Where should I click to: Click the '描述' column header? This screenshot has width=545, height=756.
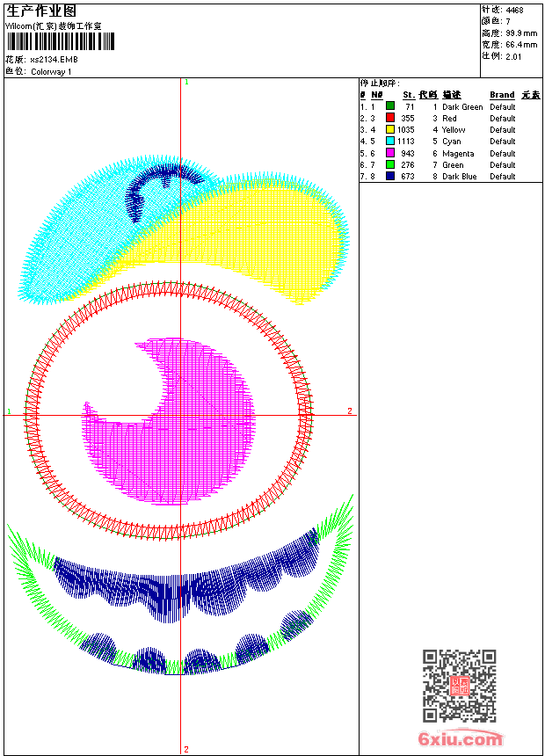coord(452,95)
